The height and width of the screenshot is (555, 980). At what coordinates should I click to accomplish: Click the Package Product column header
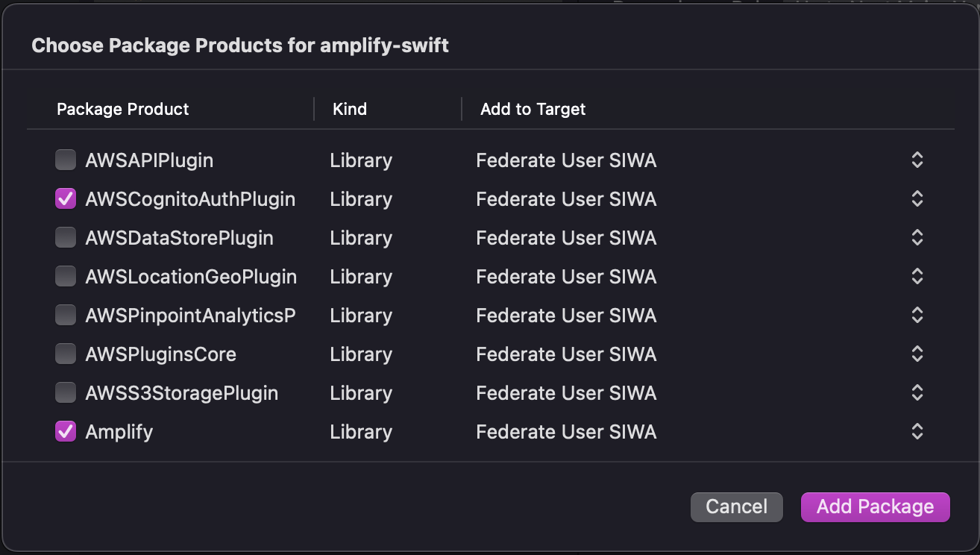click(123, 109)
